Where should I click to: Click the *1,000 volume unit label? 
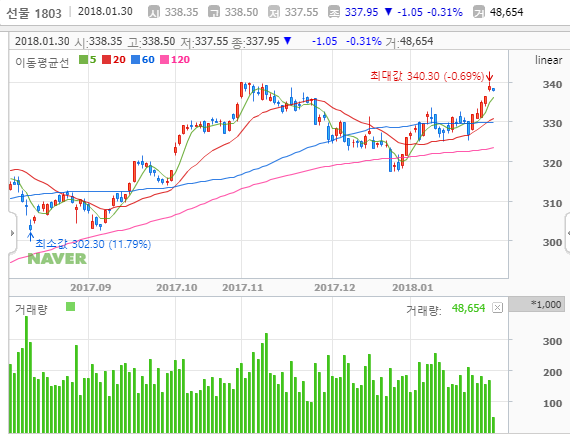(546, 305)
